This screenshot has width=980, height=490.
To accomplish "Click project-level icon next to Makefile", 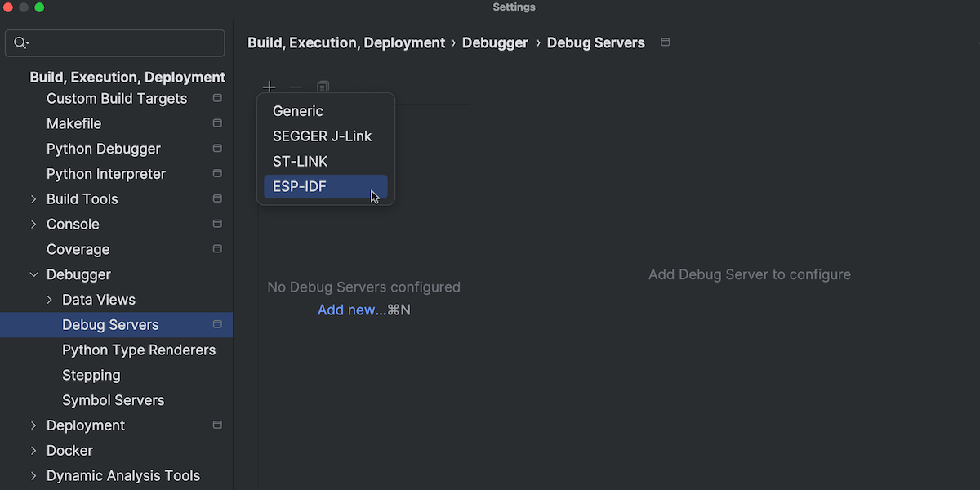I will click(x=217, y=123).
